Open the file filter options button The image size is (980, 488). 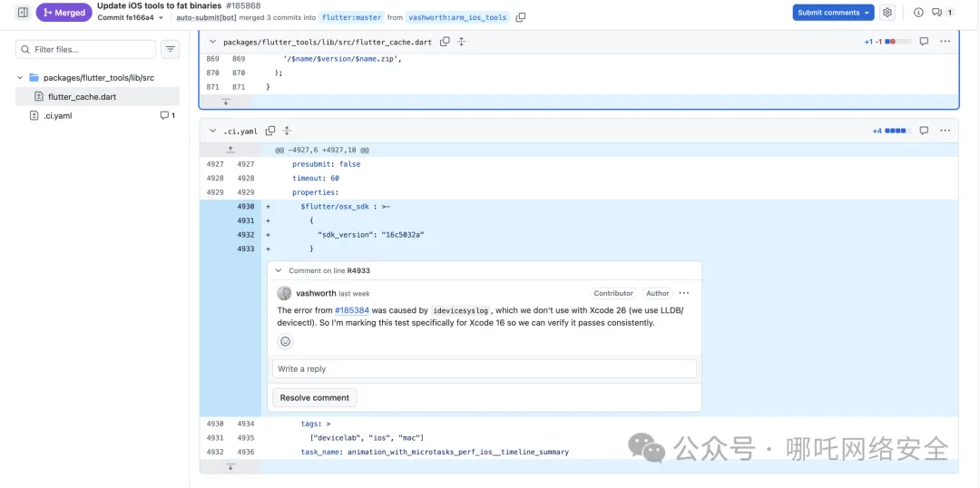coord(170,49)
